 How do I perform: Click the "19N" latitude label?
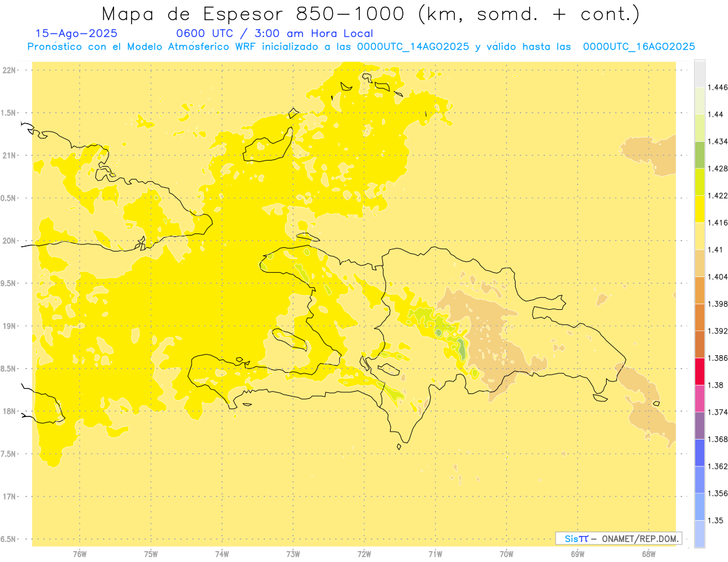tap(9, 326)
